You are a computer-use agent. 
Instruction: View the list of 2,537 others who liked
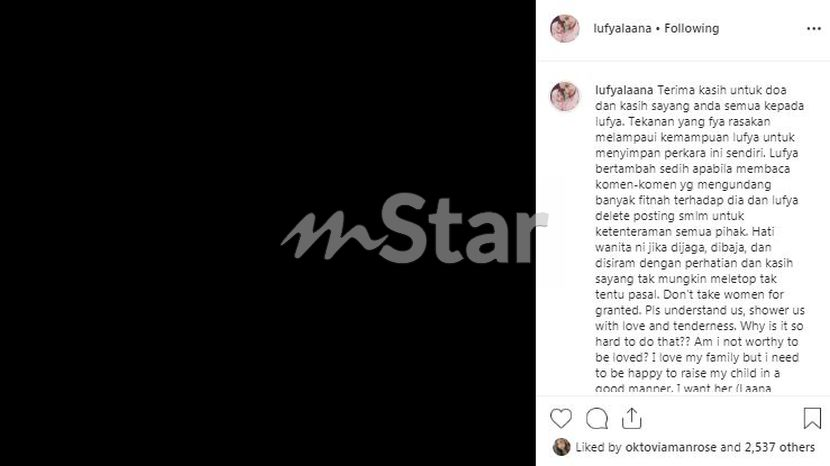[780, 447]
